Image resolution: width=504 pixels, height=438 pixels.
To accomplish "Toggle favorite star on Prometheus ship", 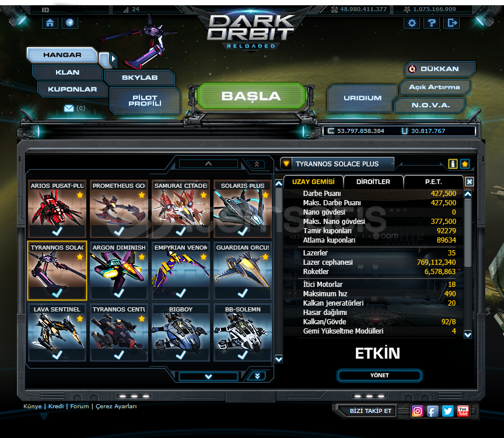I will 142,195.
